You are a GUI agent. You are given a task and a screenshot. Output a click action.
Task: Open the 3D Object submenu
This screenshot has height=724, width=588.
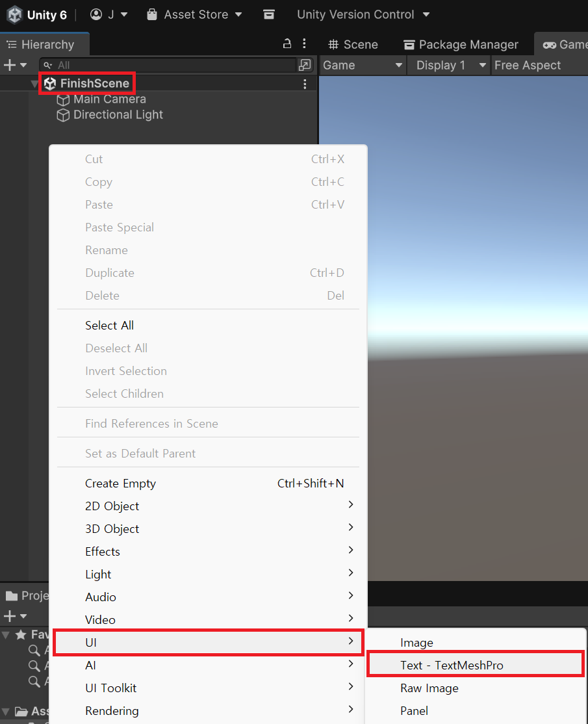tap(208, 528)
